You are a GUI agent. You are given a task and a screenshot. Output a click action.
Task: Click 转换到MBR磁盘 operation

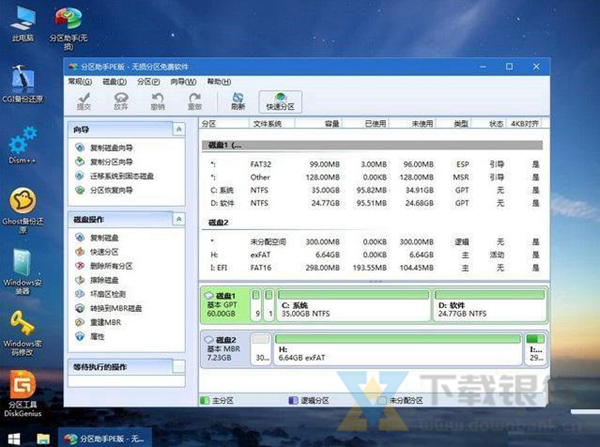click(x=109, y=308)
